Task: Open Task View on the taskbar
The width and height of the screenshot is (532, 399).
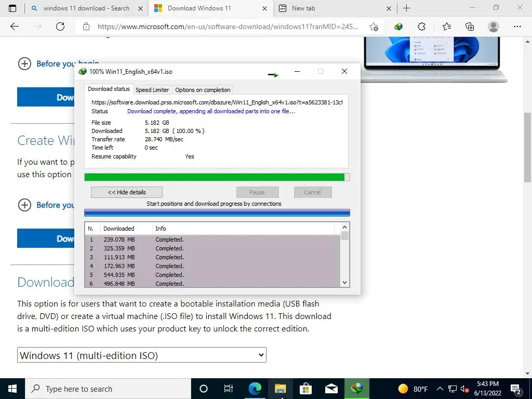Action: tap(229, 389)
